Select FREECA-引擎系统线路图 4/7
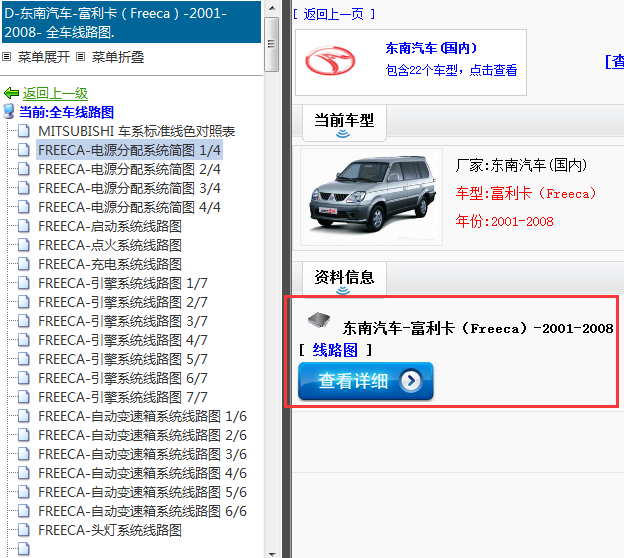Image resolution: width=624 pixels, height=558 pixels. point(123,340)
